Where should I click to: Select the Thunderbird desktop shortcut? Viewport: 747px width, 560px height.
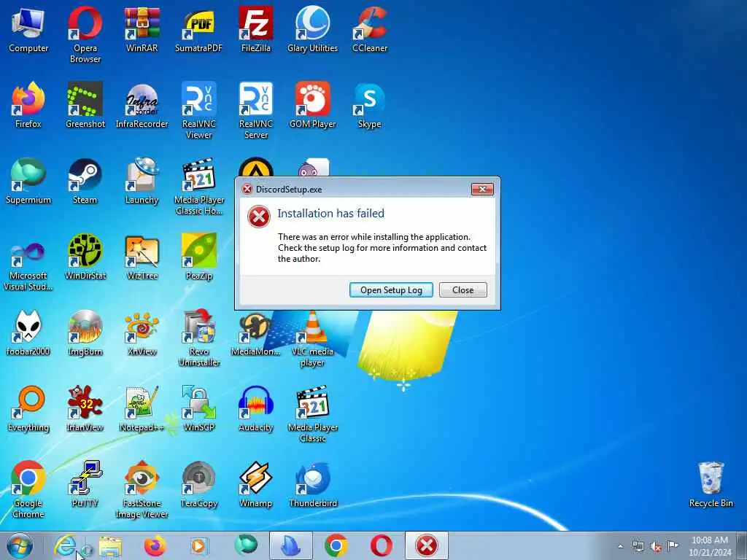[x=312, y=484]
